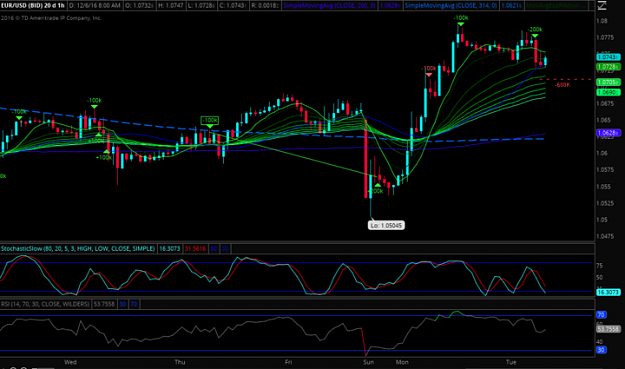Click the 1.0475 price axis label
625x369 pixels.
click(605, 236)
